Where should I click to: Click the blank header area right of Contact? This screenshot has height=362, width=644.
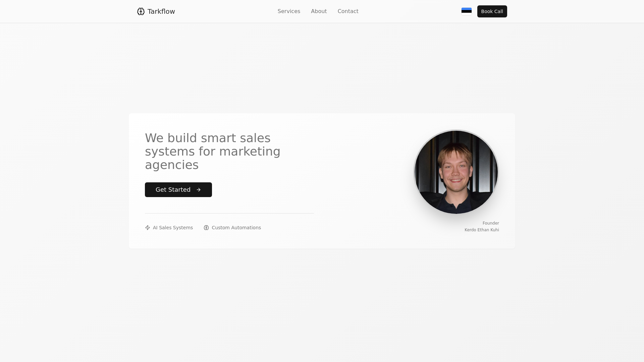pyautogui.click(x=409, y=11)
